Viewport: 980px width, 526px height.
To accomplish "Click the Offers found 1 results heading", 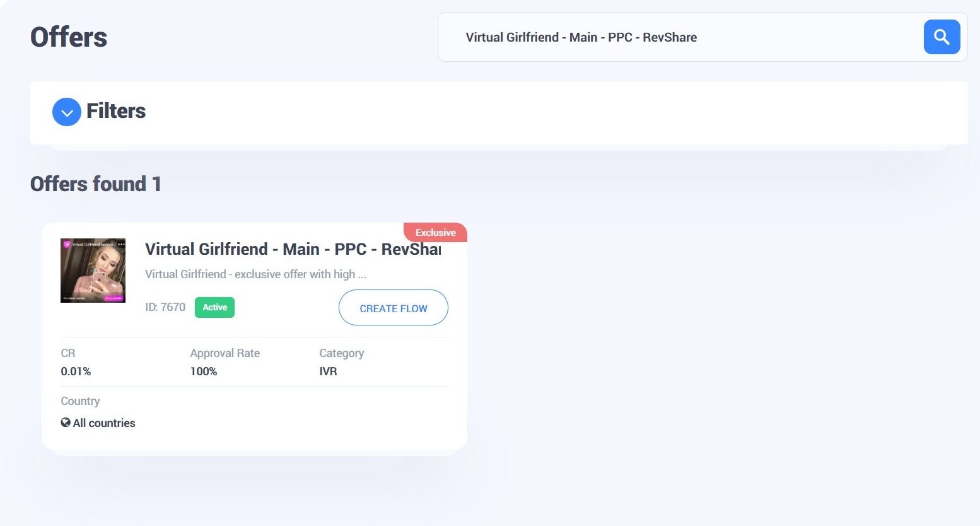I will click(96, 184).
